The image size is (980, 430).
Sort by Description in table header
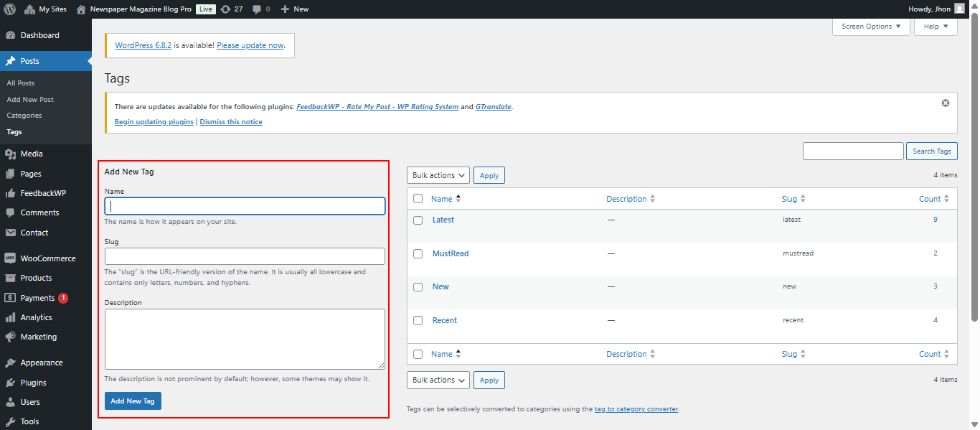point(631,199)
